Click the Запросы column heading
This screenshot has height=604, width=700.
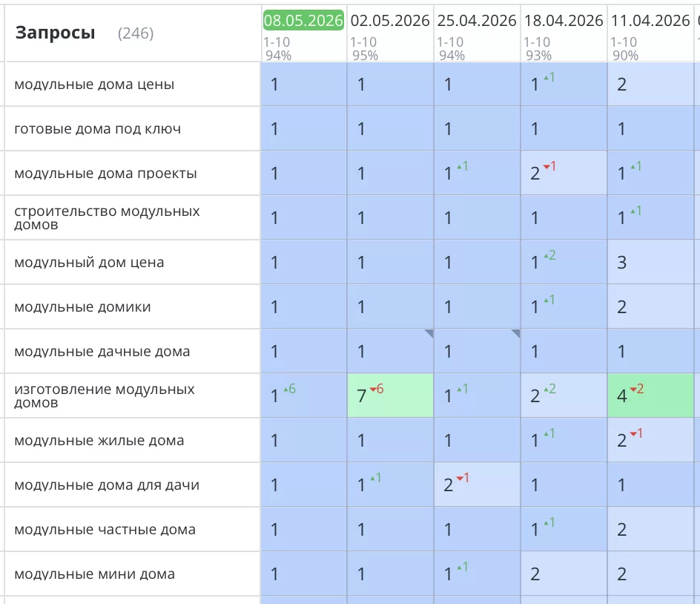click(55, 33)
